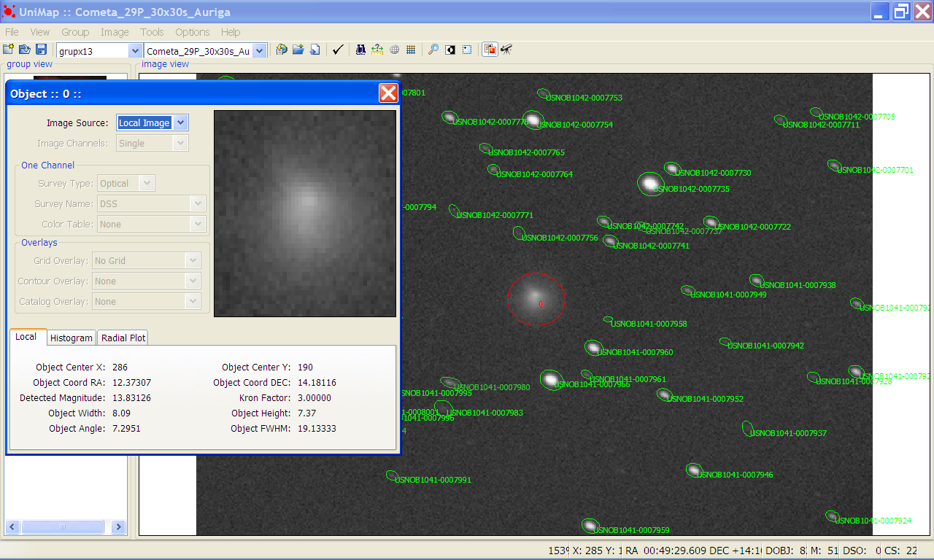
Task: Click the Object Coord DEC value 14.18116
Action: (317, 383)
